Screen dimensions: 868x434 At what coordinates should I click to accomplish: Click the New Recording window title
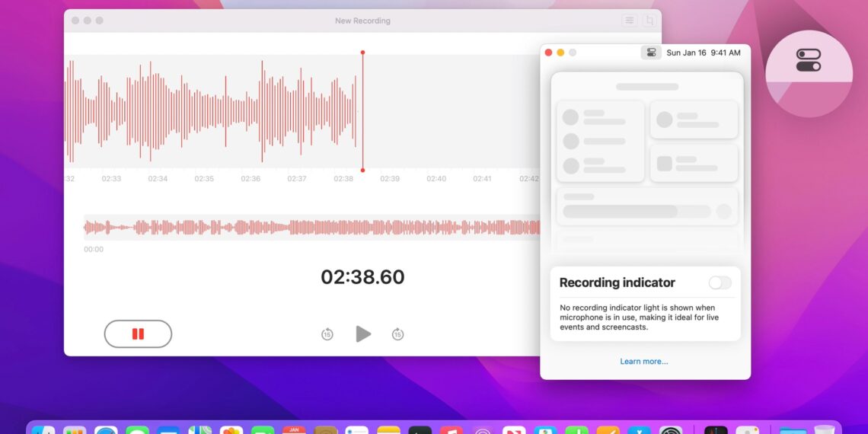click(362, 21)
